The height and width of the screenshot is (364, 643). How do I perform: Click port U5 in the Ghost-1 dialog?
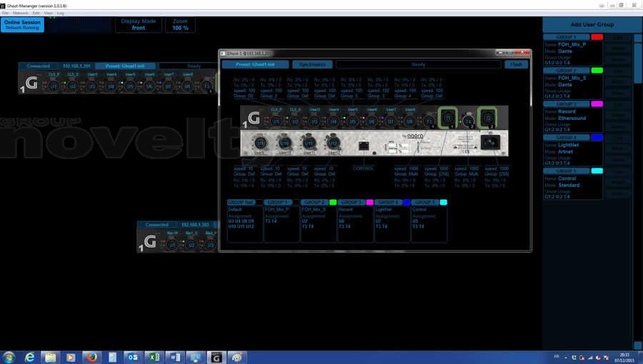pos(352,121)
